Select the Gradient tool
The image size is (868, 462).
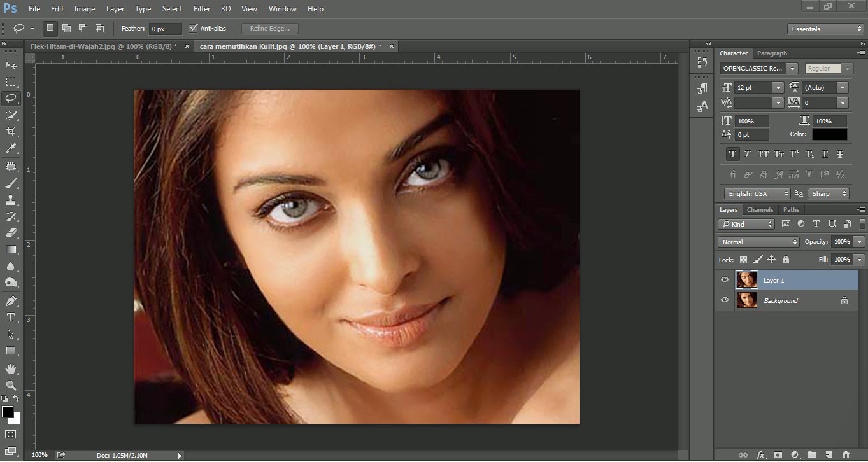point(11,249)
